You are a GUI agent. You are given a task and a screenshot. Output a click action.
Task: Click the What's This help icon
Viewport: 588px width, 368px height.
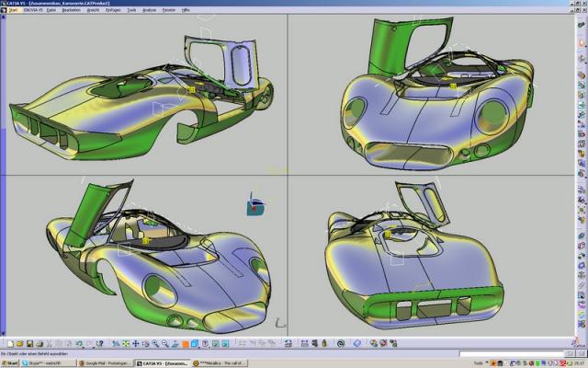(x=100, y=343)
